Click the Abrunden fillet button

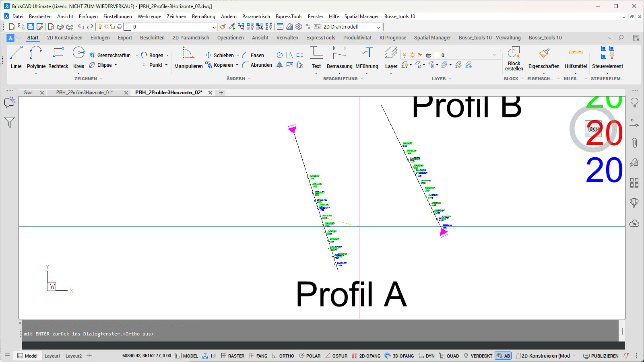click(257, 65)
